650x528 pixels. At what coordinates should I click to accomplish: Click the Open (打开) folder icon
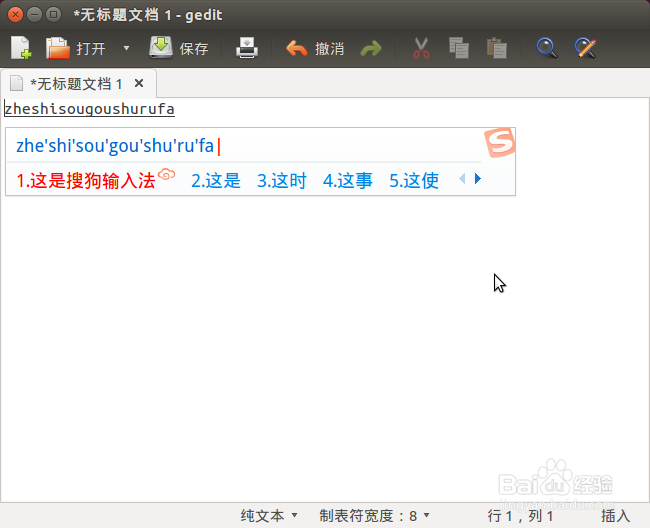click(x=58, y=48)
